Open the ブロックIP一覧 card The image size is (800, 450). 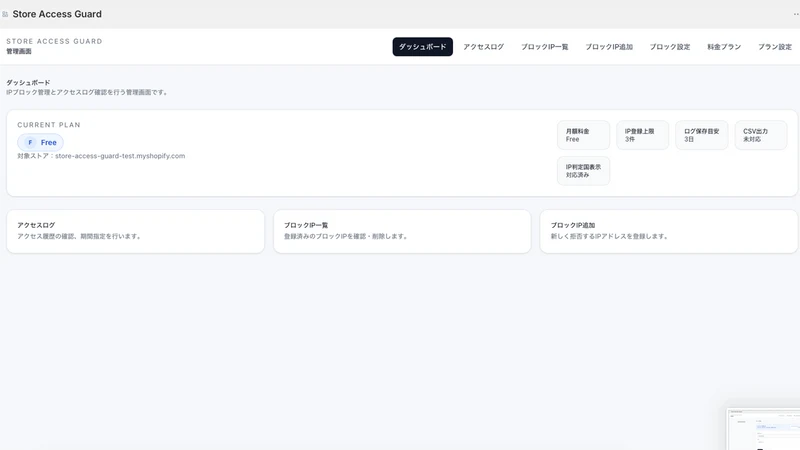402,231
